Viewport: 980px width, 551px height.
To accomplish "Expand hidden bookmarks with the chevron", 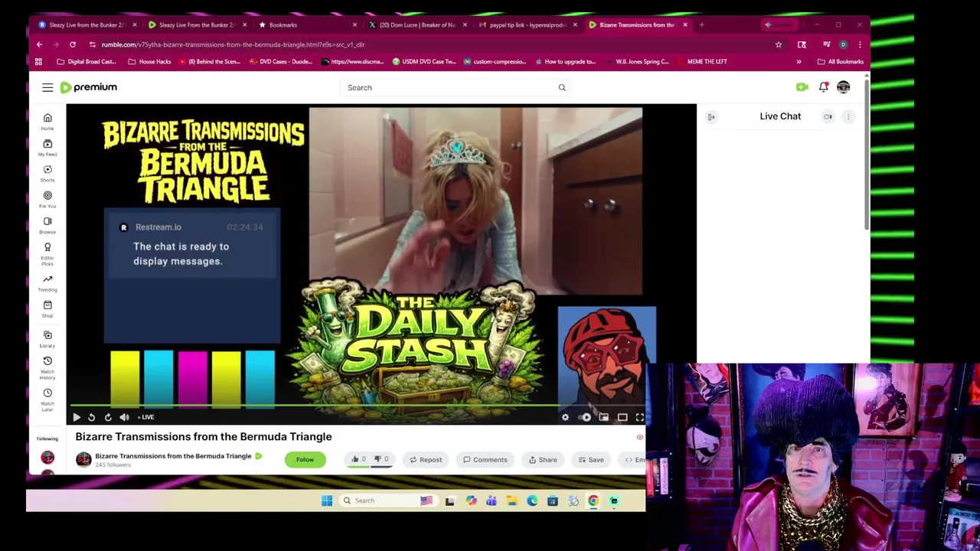I will 799,61.
